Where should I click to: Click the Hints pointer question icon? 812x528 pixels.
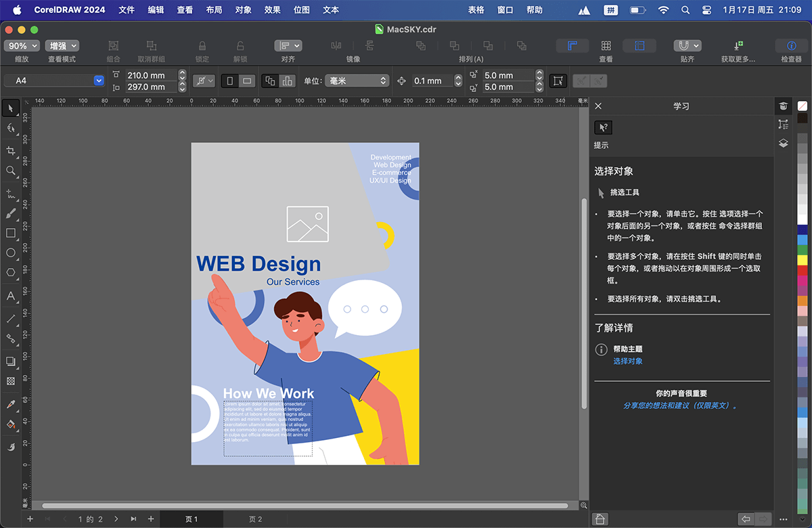(603, 127)
